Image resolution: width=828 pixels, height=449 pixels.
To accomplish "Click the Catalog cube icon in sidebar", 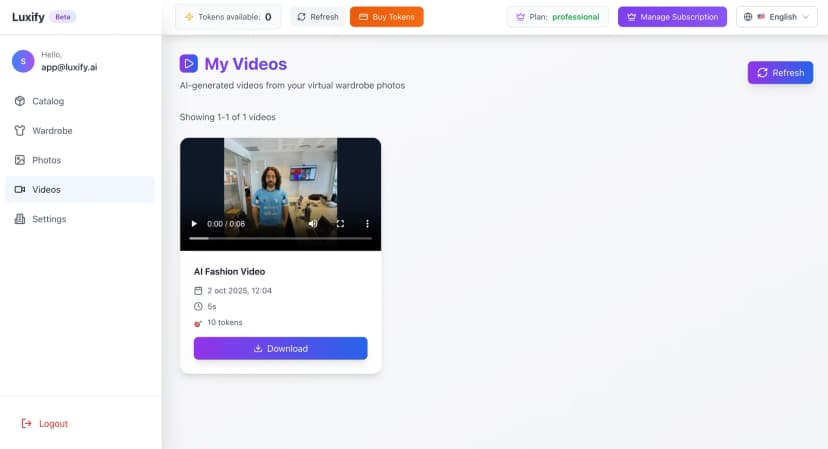I will tap(20, 101).
